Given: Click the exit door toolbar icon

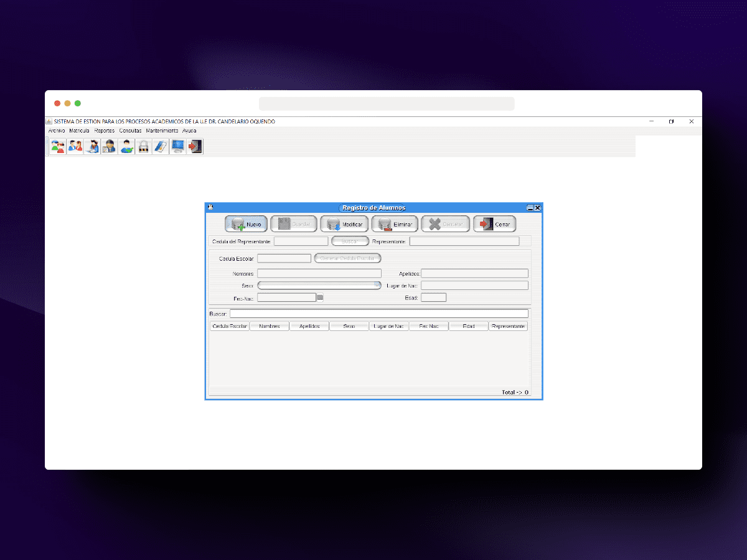Looking at the screenshot, I should click(195, 147).
